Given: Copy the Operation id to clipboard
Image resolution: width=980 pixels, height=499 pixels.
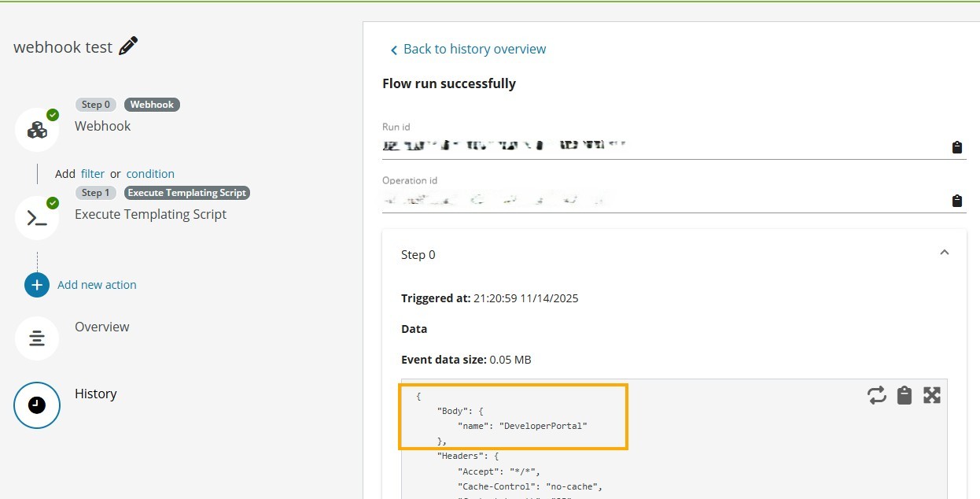Looking at the screenshot, I should tap(956, 201).
